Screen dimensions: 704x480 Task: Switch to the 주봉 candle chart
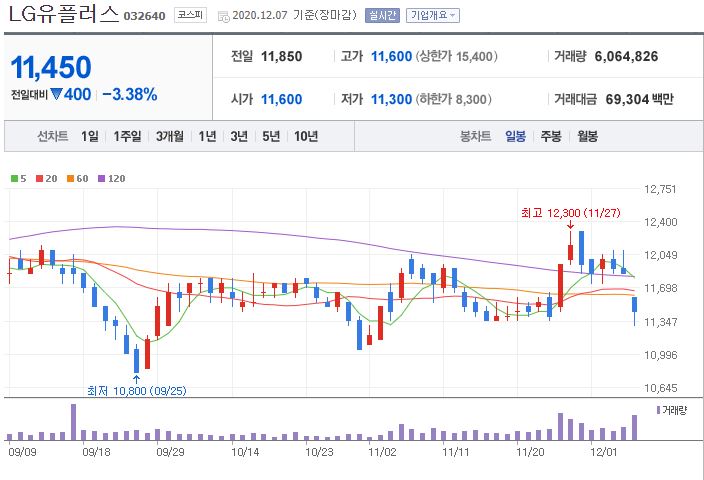click(x=551, y=136)
